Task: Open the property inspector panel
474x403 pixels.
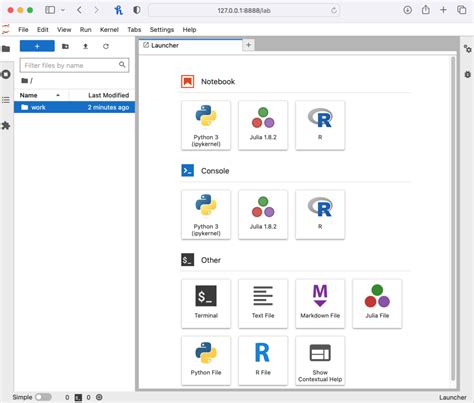Action: pyautogui.click(x=467, y=49)
